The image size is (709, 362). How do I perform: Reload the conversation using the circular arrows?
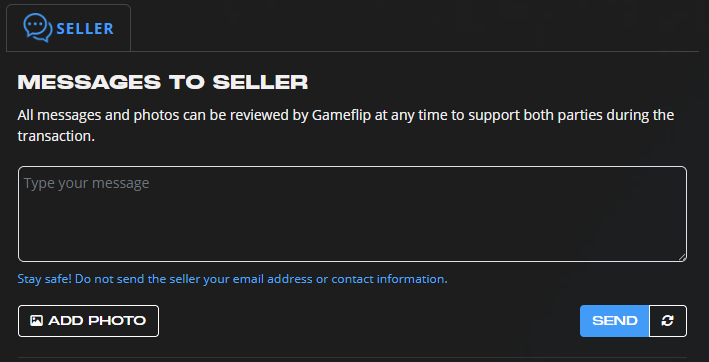click(x=668, y=321)
